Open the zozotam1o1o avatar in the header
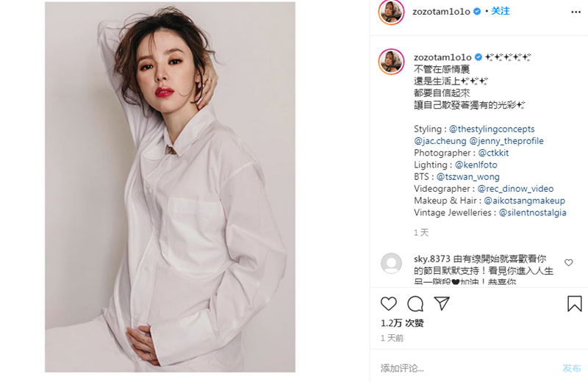 click(x=391, y=12)
